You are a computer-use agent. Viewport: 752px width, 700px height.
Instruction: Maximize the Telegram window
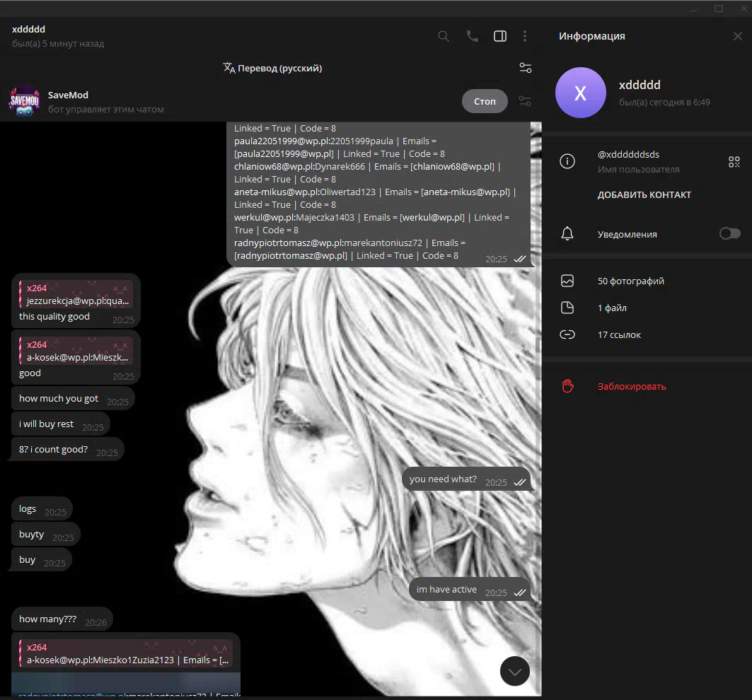tap(719, 8)
